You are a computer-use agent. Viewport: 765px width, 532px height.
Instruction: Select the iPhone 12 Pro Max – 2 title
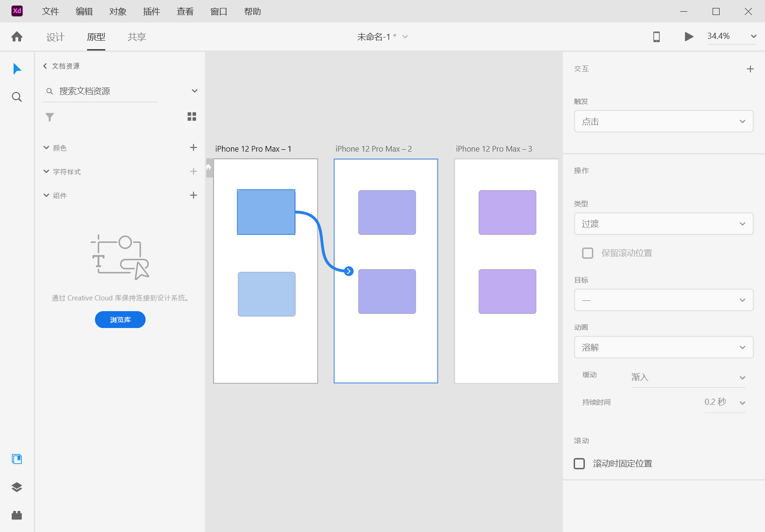[373, 149]
